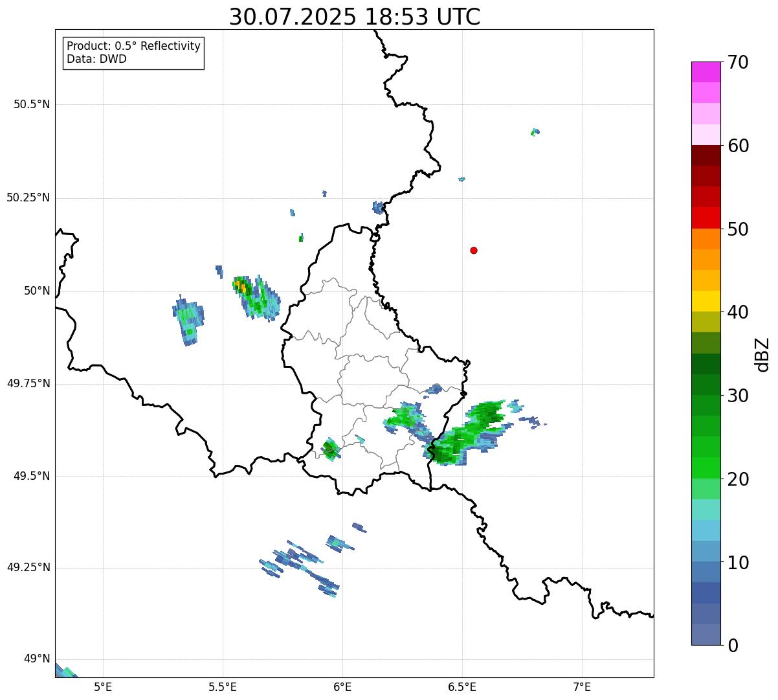Click the 50 colorbar tick label
The image size is (778, 700).
738,229
